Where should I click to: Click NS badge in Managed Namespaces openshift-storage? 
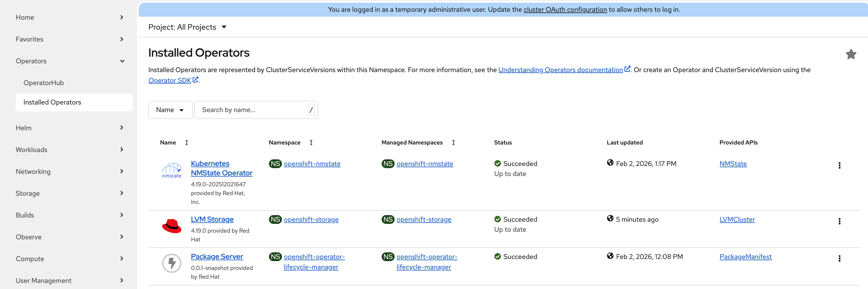tap(388, 219)
